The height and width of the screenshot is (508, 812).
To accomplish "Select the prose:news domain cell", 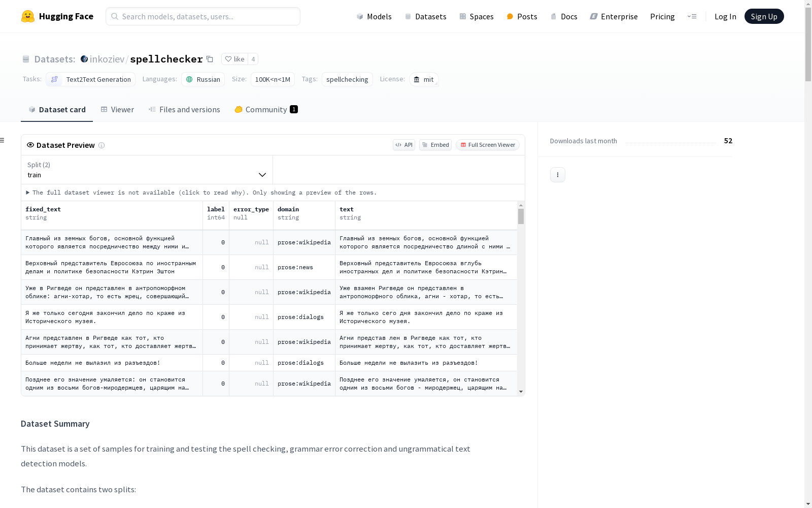I will (x=304, y=267).
